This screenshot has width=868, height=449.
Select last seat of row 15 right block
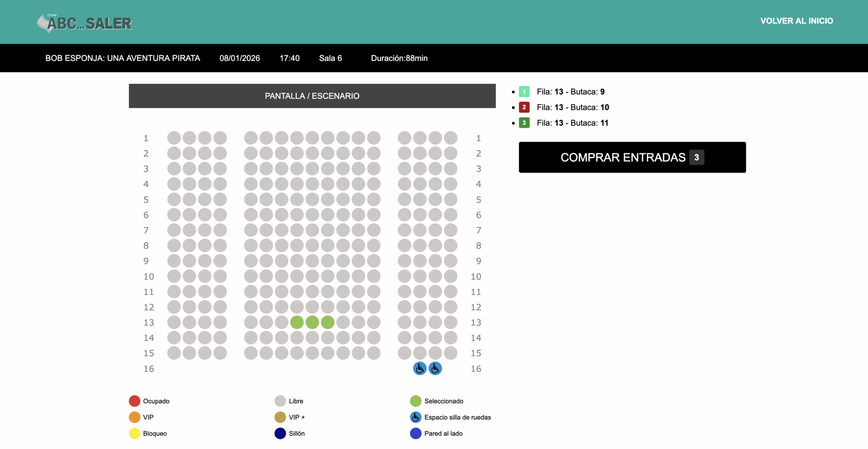click(451, 353)
